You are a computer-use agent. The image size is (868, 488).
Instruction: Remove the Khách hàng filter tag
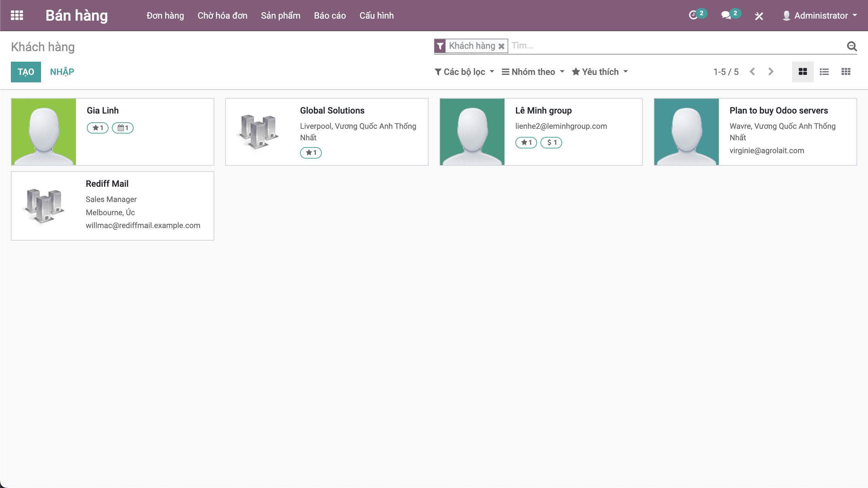(501, 46)
